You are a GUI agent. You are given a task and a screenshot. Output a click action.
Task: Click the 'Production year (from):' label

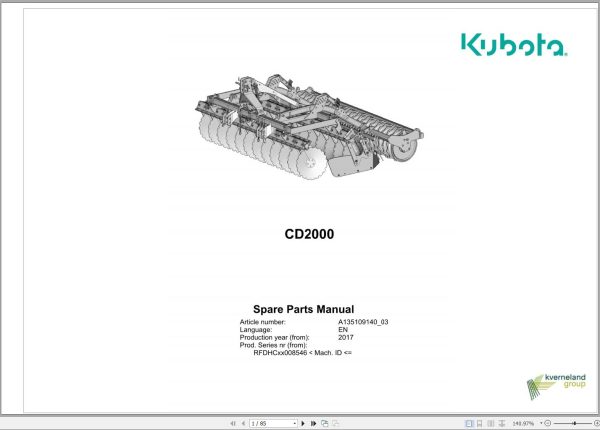pyautogui.click(x=274, y=337)
